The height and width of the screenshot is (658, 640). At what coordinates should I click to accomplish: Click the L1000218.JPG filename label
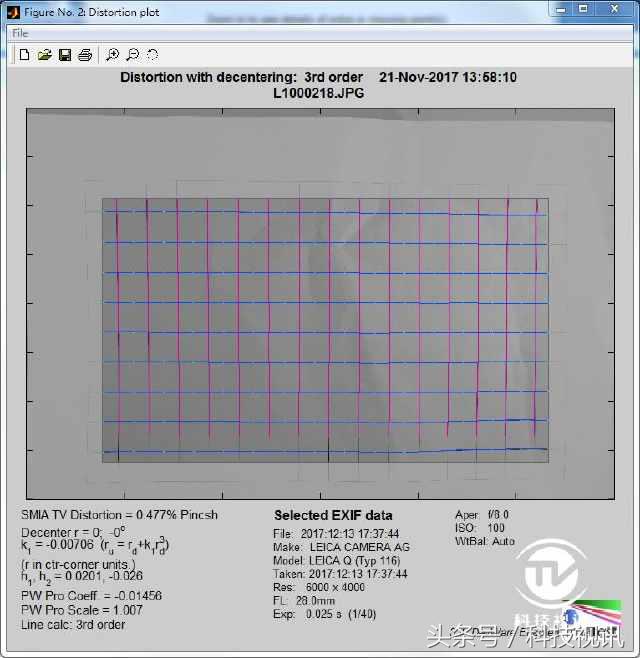pos(318,92)
